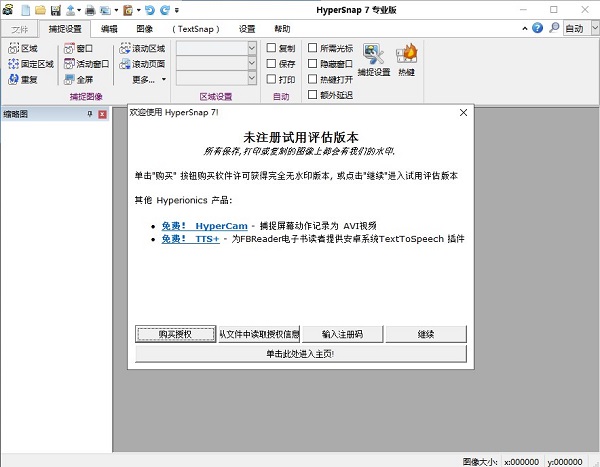Image resolution: width=600 pixels, height=467 pixels.
Task: Switch to the 设置 settings tab
Action: click(247, 29)
